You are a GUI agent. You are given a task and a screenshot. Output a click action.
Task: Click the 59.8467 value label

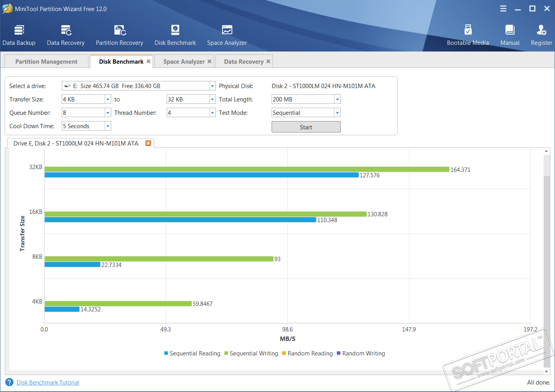202,304
